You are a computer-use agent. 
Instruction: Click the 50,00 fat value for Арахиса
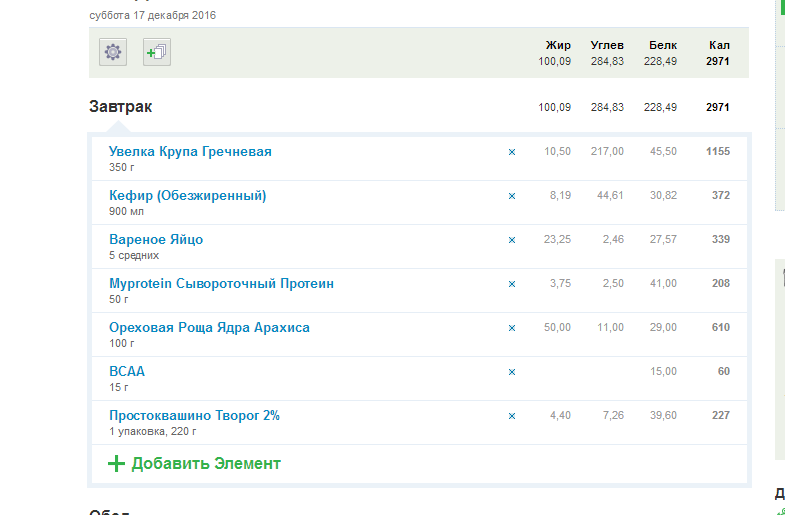[x=557, y=328]
